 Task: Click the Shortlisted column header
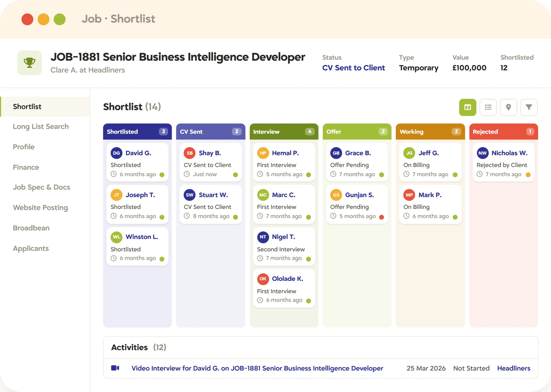pos(137,132)
